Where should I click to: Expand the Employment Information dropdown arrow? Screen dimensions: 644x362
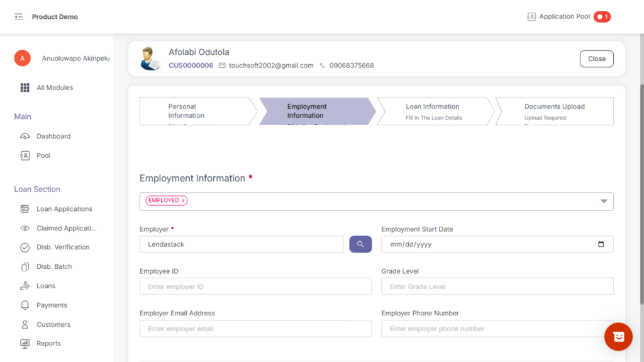click(603, 201)
